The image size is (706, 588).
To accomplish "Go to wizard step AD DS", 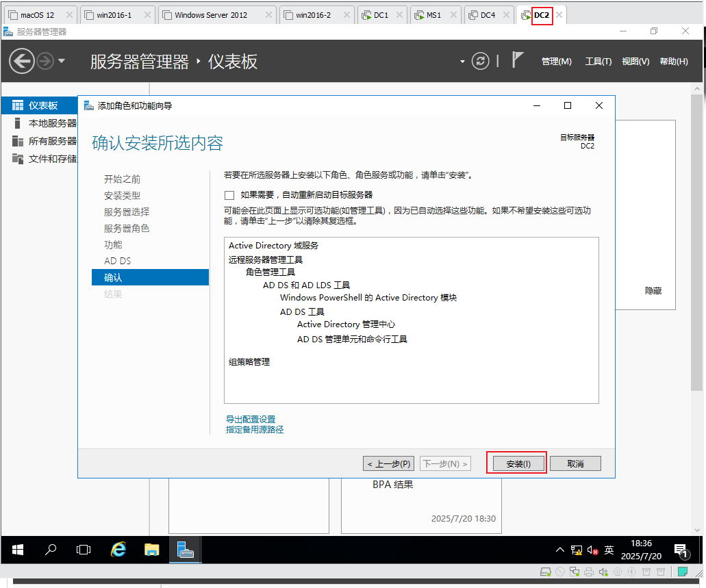I will pyautogui.click(x=117, y=261).
